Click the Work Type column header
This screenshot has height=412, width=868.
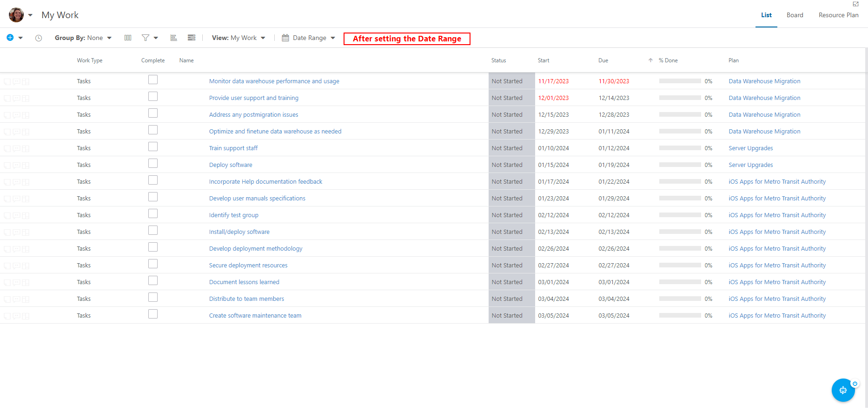90,60
